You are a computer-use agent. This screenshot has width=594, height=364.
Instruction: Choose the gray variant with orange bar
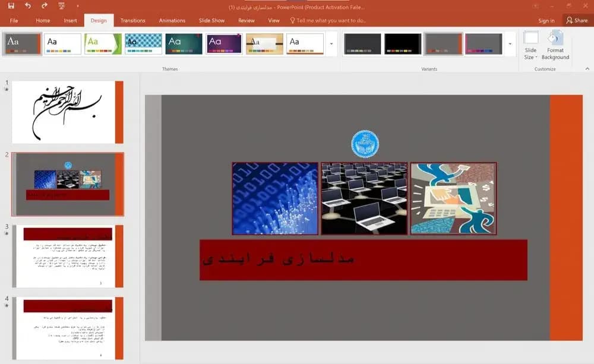(x=443, y=44)
